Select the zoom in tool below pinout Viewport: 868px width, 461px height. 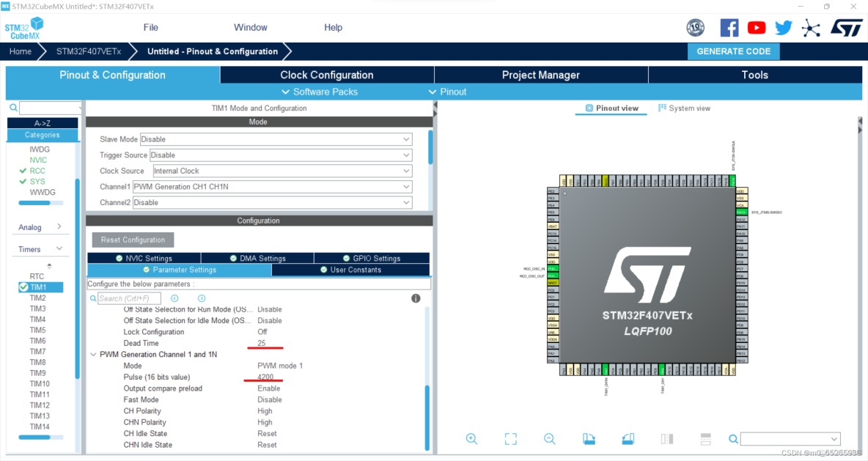[x=471, y=438]
